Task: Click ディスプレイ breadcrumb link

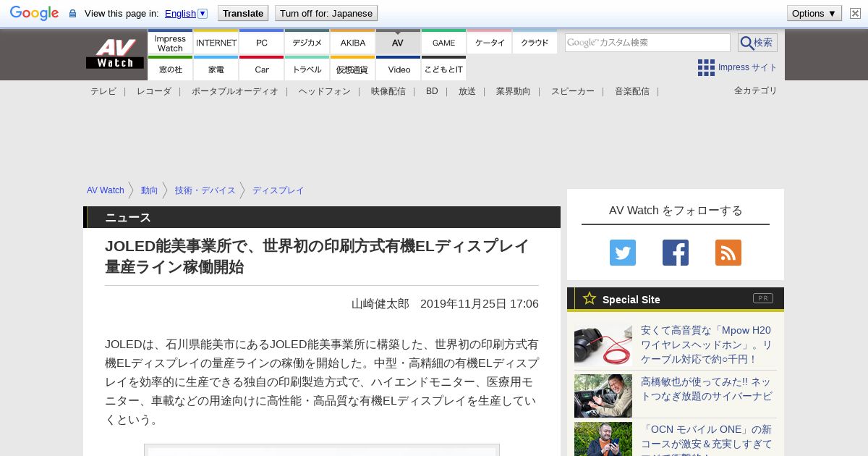Action: tap(278, 190)
